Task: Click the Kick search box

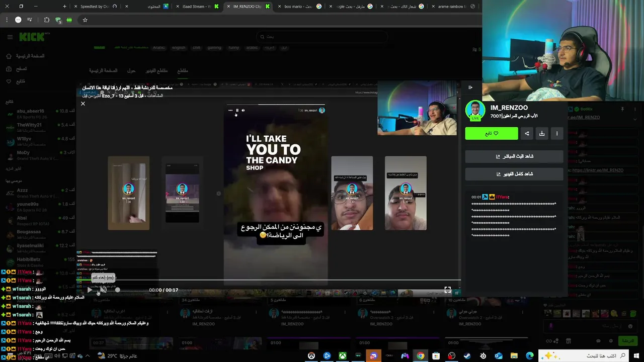Action: click(322, 37)
